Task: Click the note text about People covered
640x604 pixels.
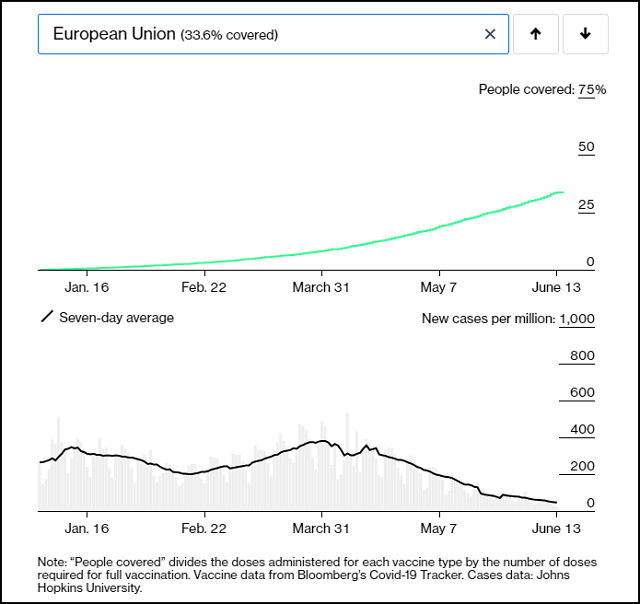Action: tap(317, 575)
